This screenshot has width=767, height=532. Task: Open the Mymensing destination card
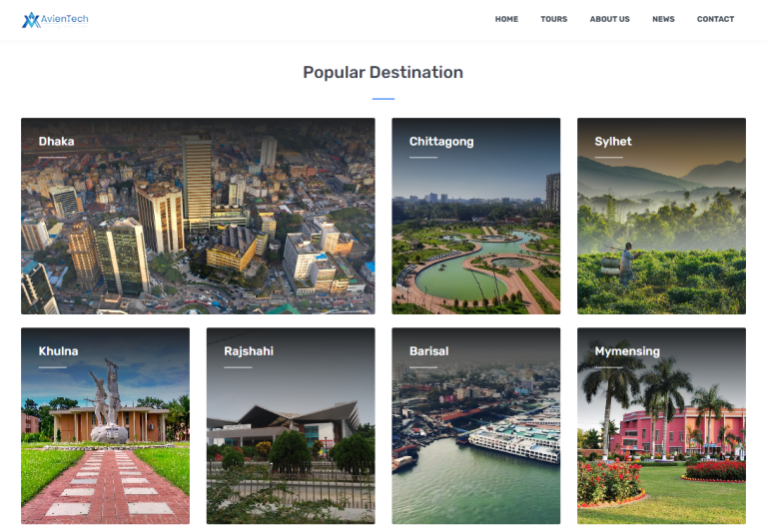661,426
